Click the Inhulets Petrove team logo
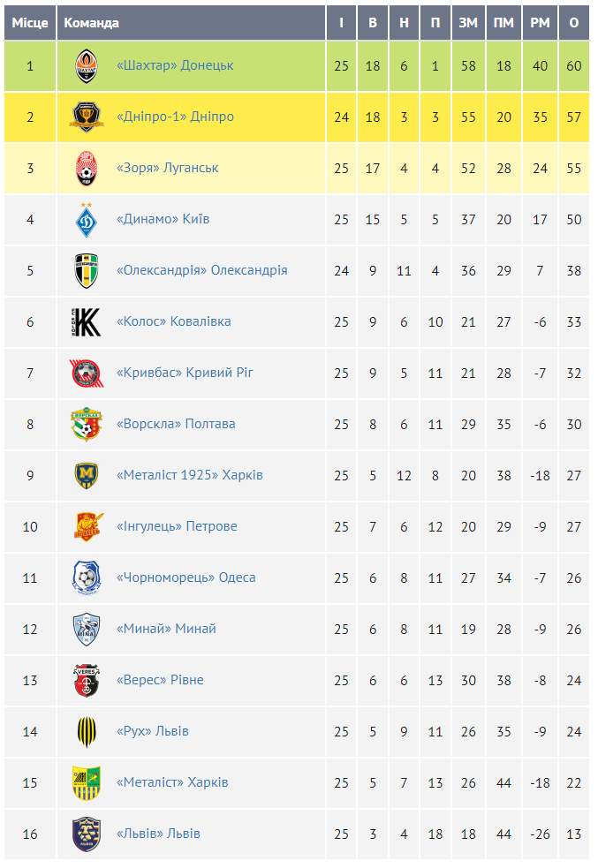Screen dimensions: 598x868 coord(87,527)
